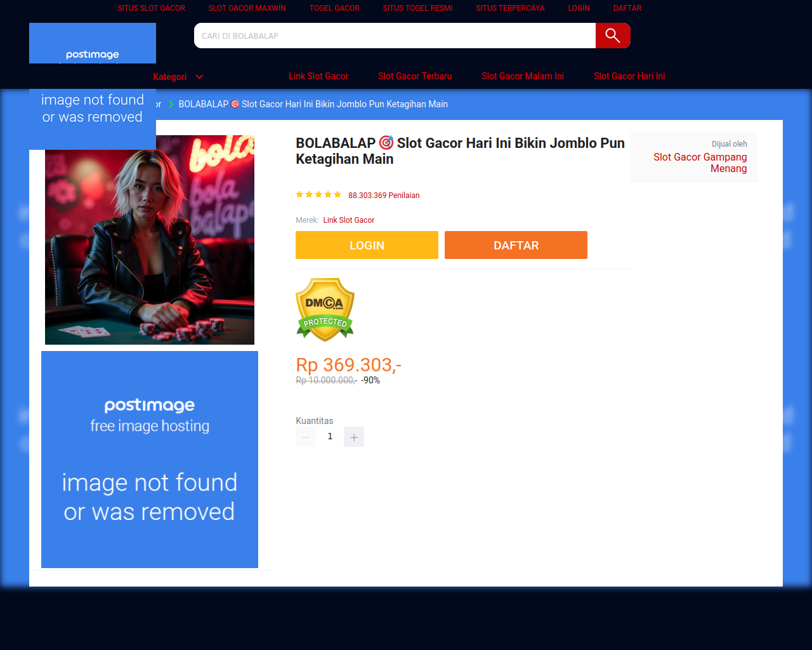This screenshot has height=650, width=812.
Task: Click the five-star rating icons
Action: 318,195
